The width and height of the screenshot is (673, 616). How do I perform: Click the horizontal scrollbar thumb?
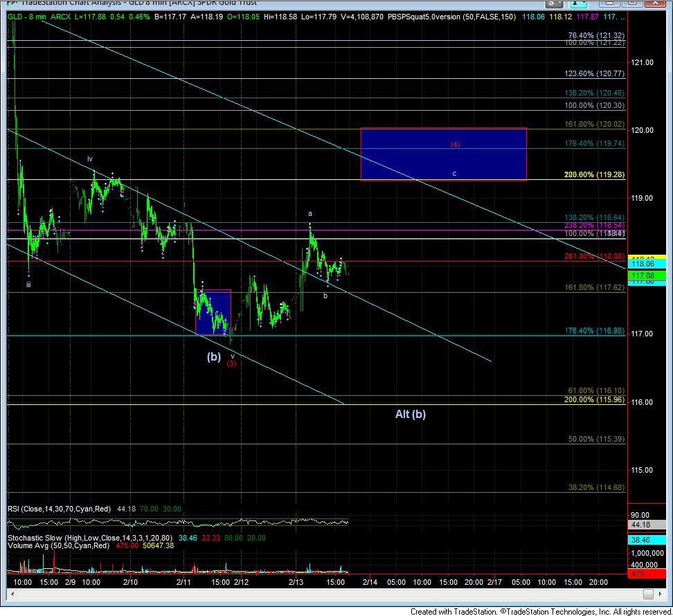(648, 594)
